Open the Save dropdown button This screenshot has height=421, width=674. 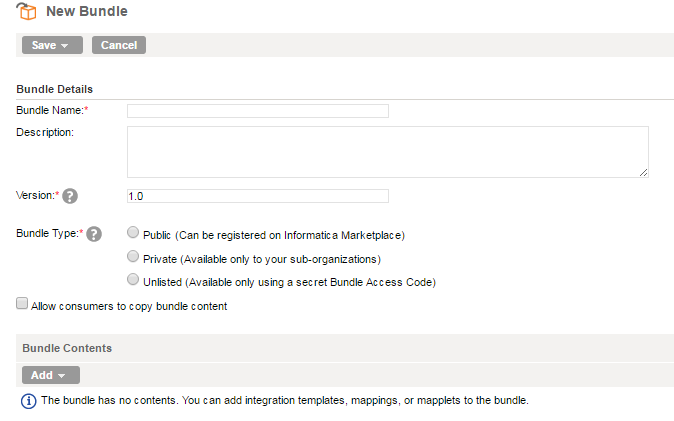52,45
